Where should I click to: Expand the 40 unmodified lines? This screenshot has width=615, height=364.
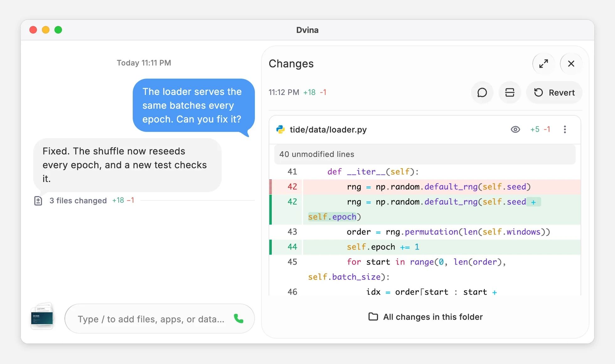click(x=425, y=154)
